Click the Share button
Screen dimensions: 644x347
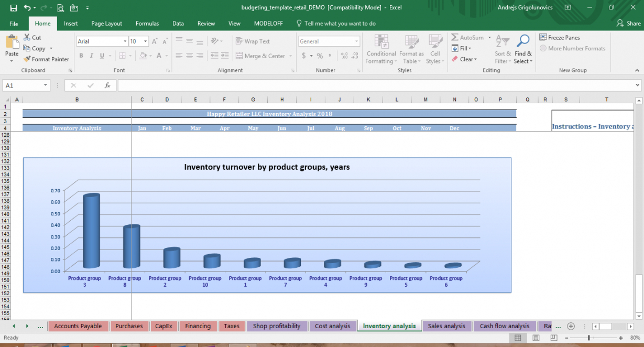[x=628, y=24]
